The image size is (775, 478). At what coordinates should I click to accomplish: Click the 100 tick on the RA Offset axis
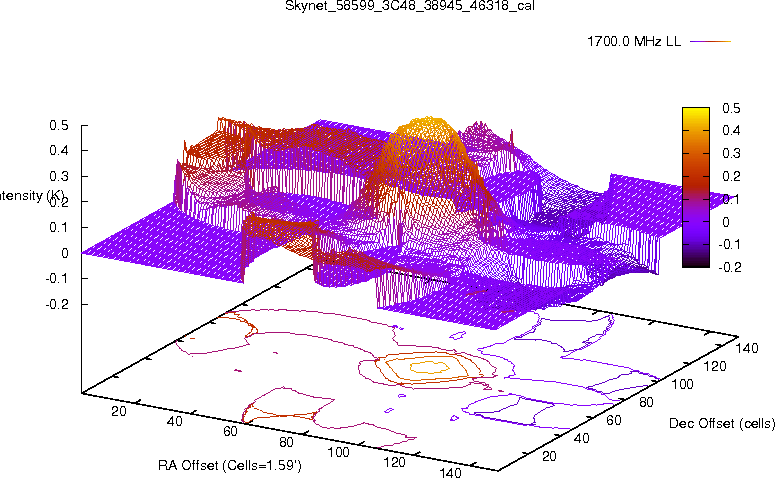click(339, 452)
